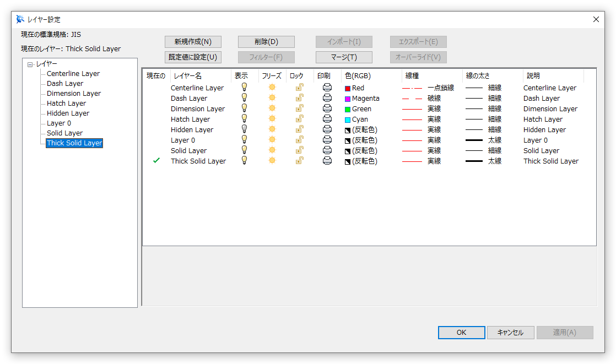Click the マージ(T) button

click(x=344, y=57)
